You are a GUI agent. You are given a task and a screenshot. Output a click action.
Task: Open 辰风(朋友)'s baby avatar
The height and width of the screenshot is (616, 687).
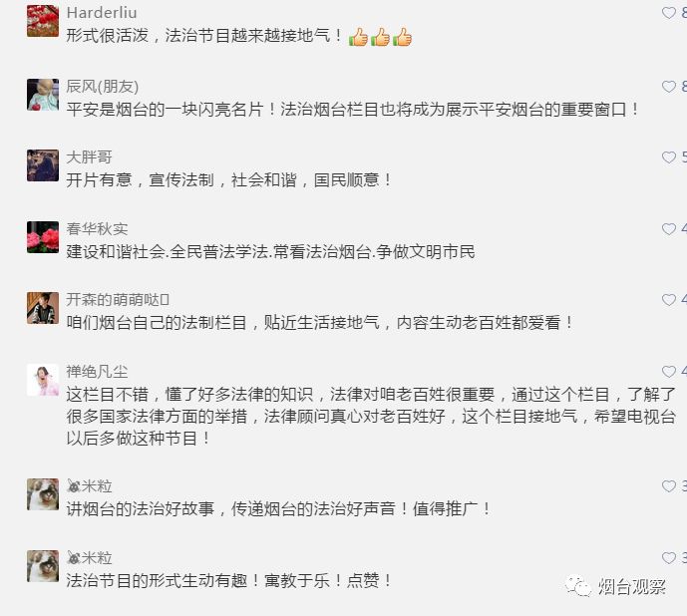point(43,95)
